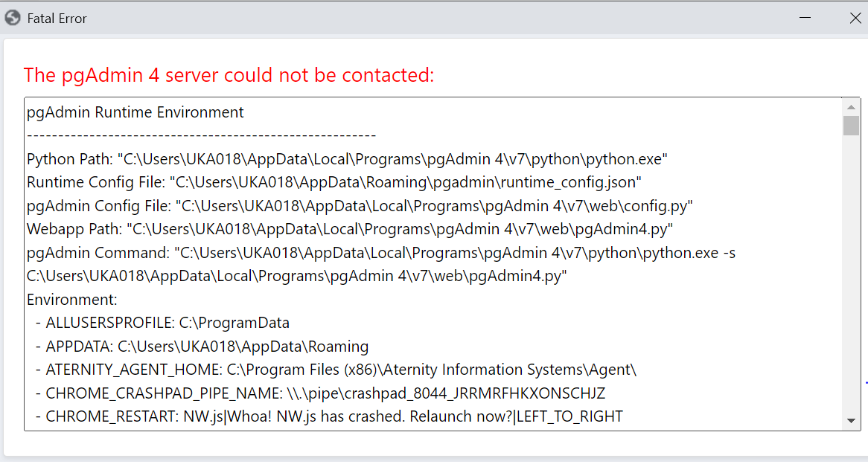Click the Webapp Path line

click(350, 229)
